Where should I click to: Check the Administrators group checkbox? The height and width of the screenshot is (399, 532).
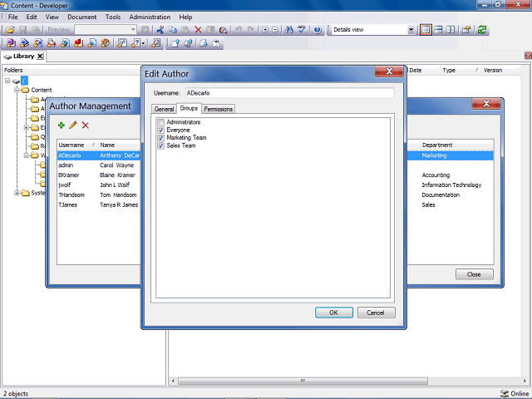click(x=160, y=122)
